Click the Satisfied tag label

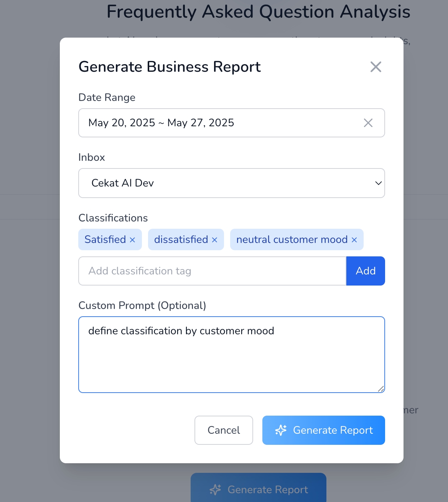105,239
